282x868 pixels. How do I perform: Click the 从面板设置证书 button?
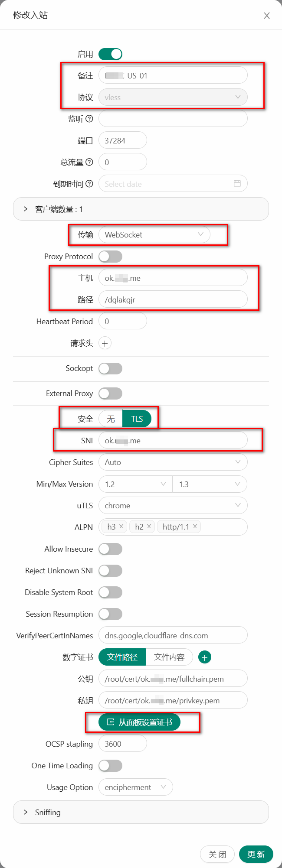(139, 722)
